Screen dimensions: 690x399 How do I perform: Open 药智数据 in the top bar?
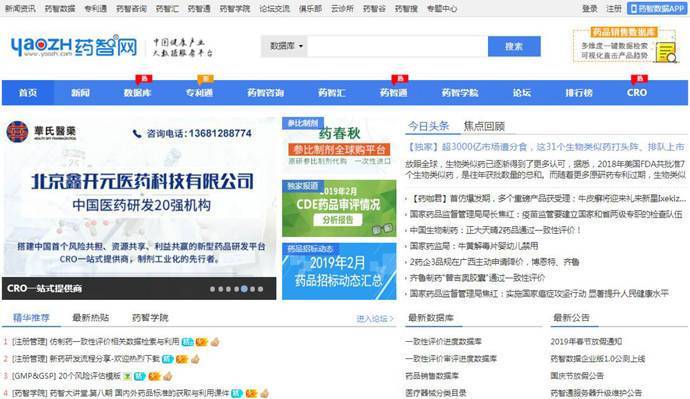(x=60, y=8)
